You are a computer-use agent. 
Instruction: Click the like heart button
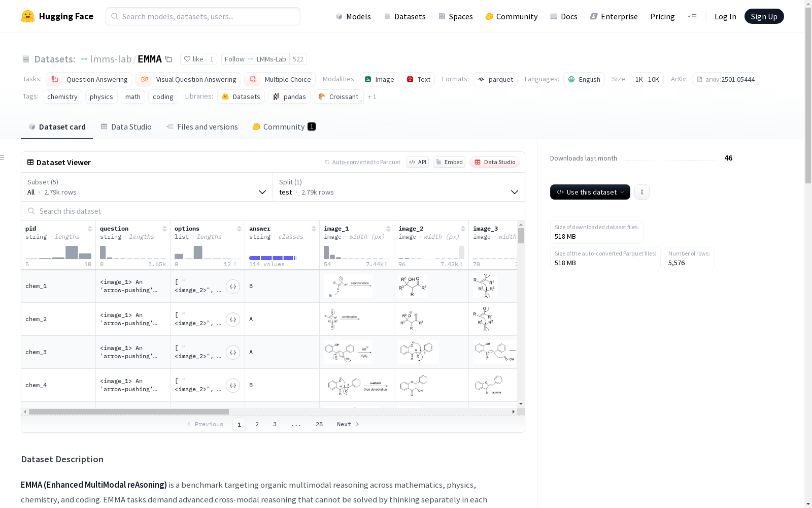point(193,59)
